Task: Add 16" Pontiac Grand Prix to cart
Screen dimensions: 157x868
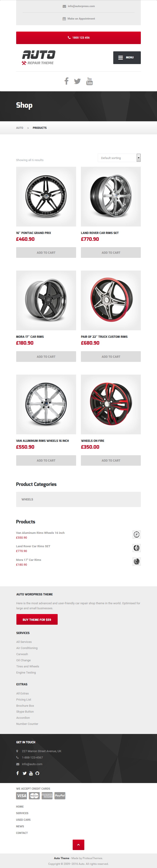Action: click(46, 252)
